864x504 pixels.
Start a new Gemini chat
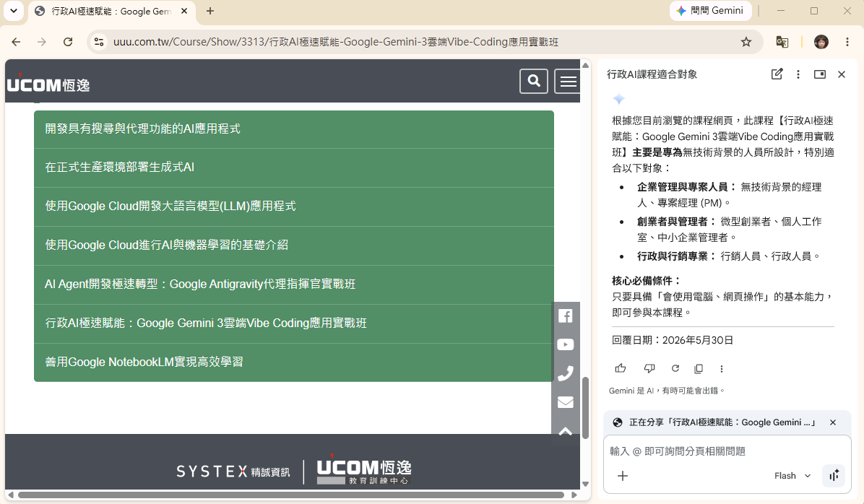[x=777, y=74]
